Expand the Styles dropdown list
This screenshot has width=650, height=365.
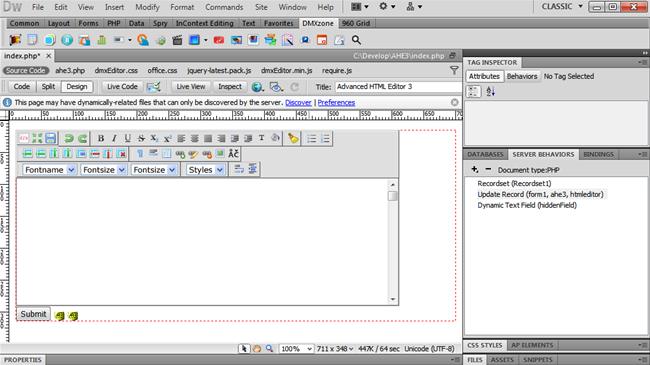(206, 170)
